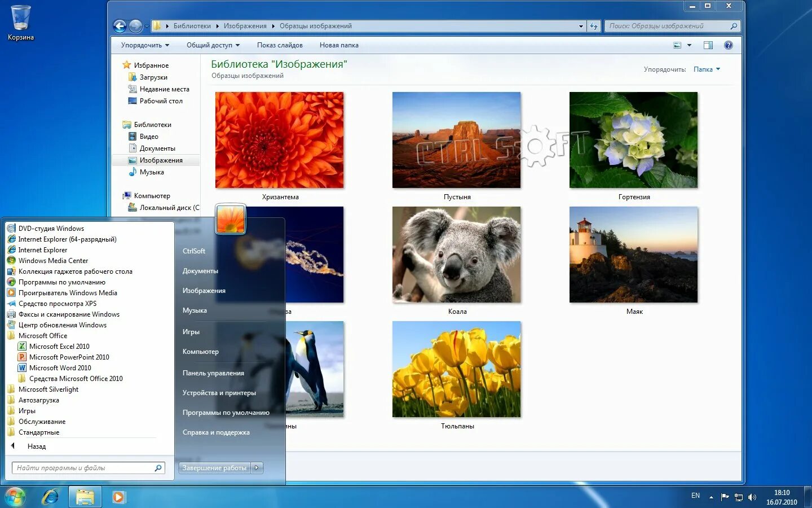This screenshot has width=812, height=508.
Task: Open Программы по умолчанию in programs list
Action: [61, 282]
